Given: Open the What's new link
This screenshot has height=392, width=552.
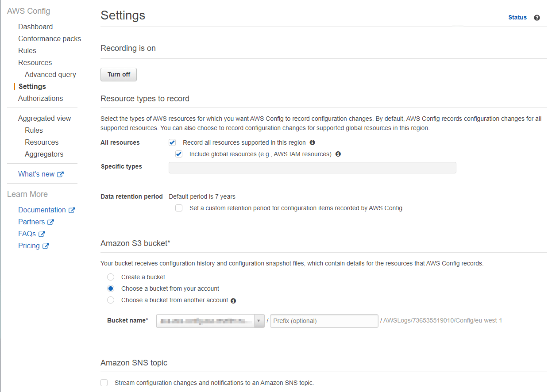Looking at the screenshot, I should tap(36, 174).
